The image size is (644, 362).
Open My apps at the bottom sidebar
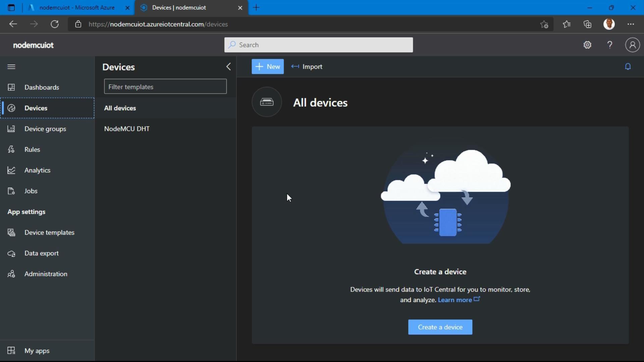click(x=37, y=351)
